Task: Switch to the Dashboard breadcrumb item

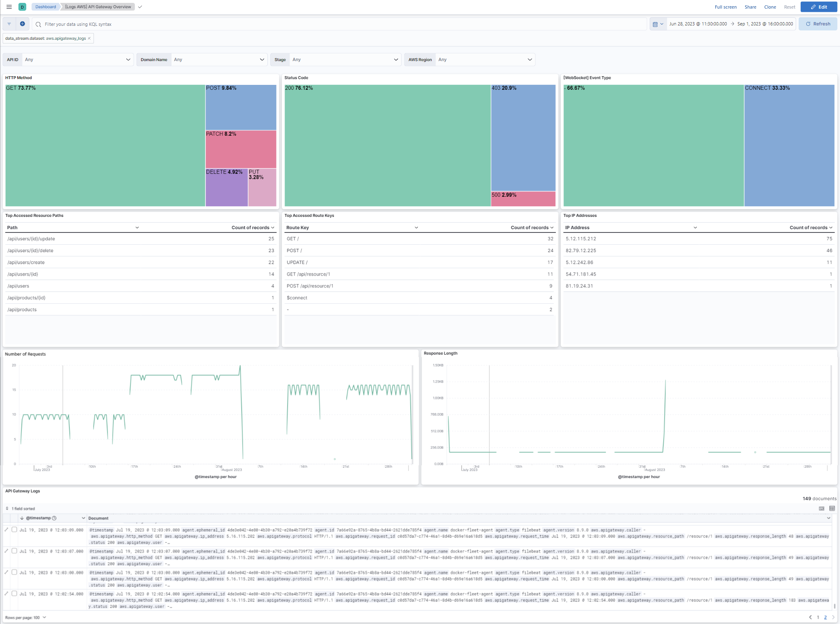Action: pyautogui.click(x=45, y=7)
